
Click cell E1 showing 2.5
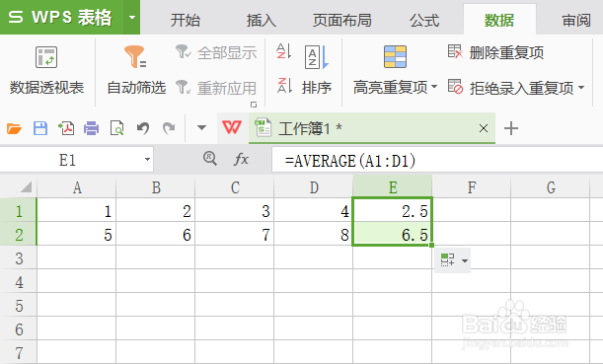[393, 211]
